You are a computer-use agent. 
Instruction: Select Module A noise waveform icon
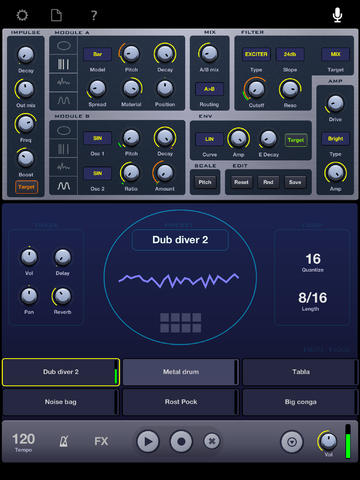pos(64,82)
